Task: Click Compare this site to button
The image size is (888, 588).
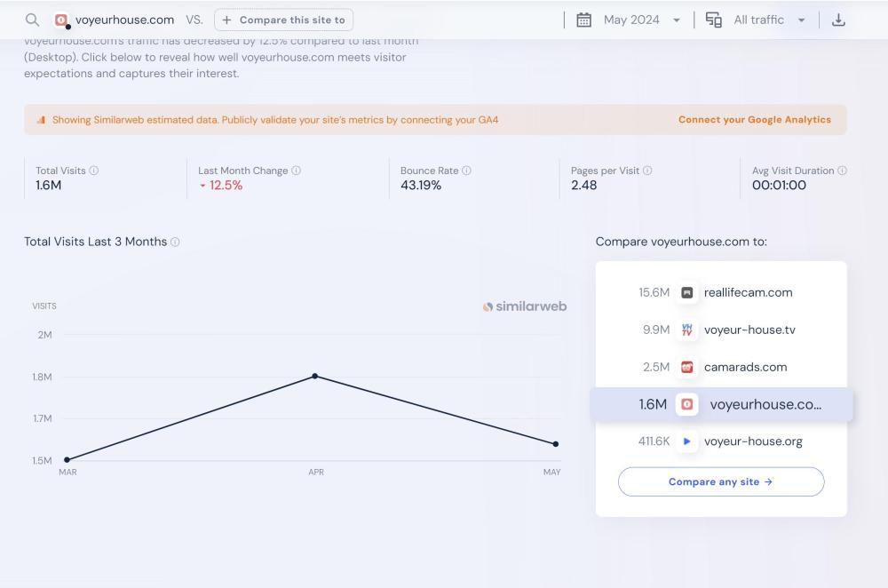Action: 283,20
